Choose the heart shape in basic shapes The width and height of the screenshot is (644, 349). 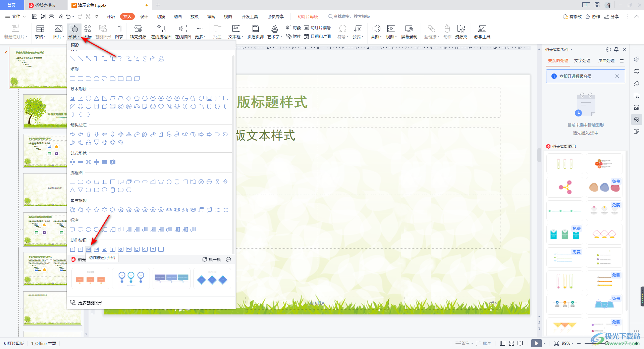(161, 106)
